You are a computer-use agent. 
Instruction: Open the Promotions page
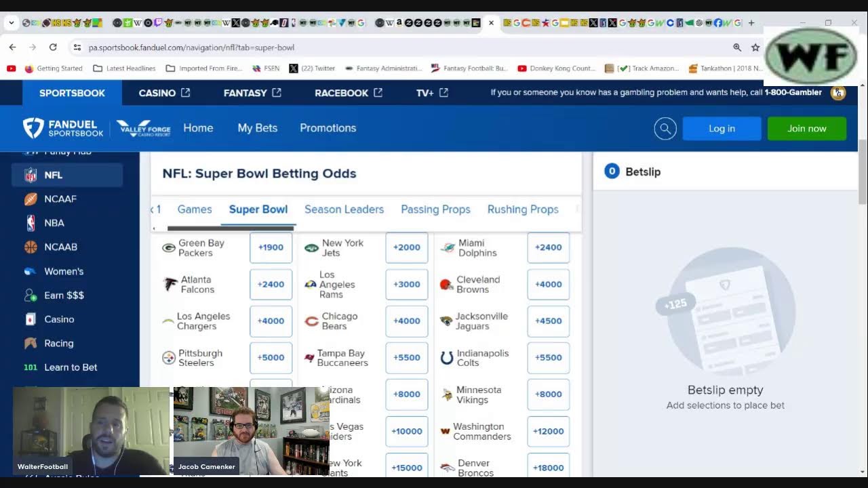point(328,128)
